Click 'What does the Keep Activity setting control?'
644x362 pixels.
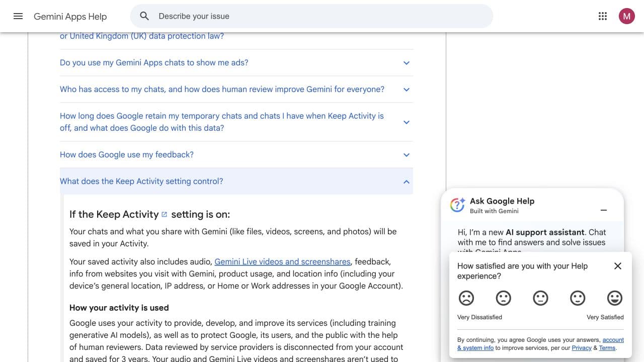141,182
